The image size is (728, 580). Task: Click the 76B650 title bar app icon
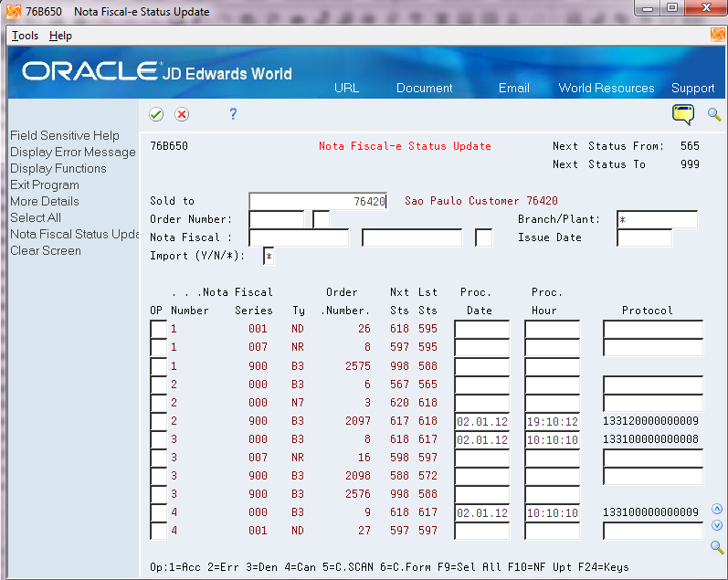[x=14, y=12]
